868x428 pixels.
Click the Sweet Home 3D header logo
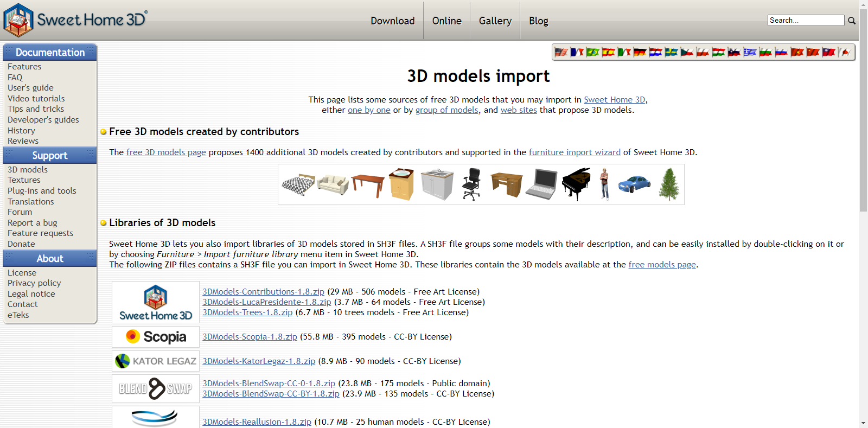click(75, 20)
